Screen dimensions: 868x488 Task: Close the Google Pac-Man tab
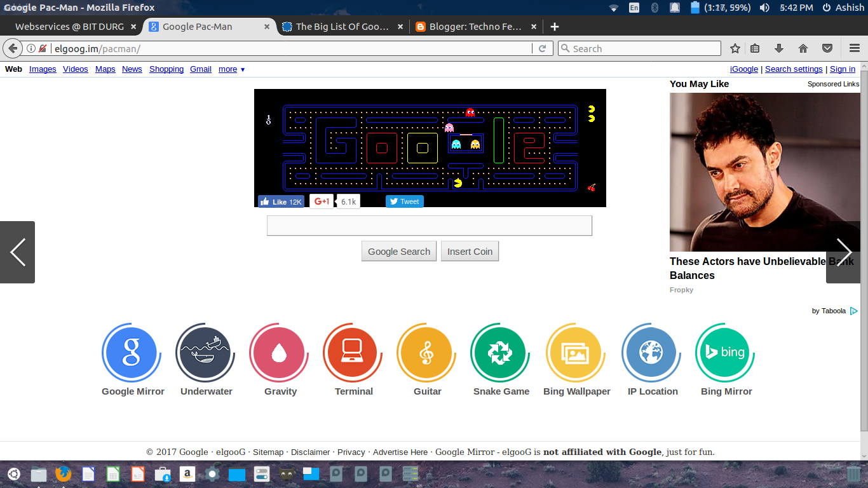267,27
